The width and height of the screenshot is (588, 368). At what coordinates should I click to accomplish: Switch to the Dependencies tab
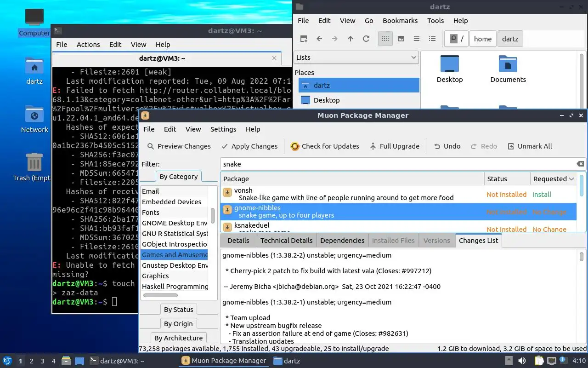click(342, 241)
